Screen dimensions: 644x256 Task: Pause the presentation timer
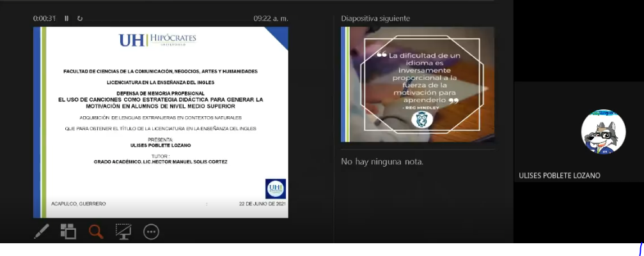[x=67, y=19]
